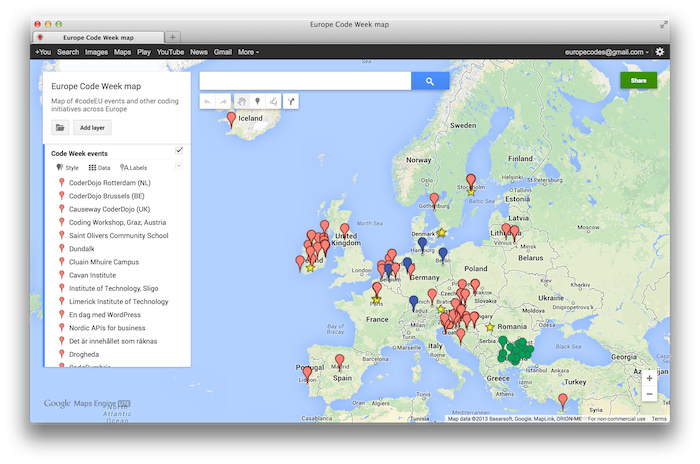Click the yellow star near Stockholm
700x464 pixels.
click(471, 192)
